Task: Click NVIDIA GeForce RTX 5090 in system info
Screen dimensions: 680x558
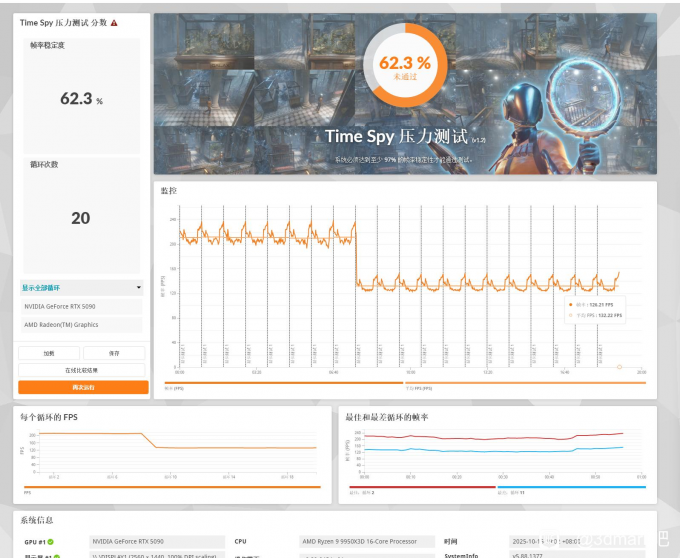Action: point(157,542)
